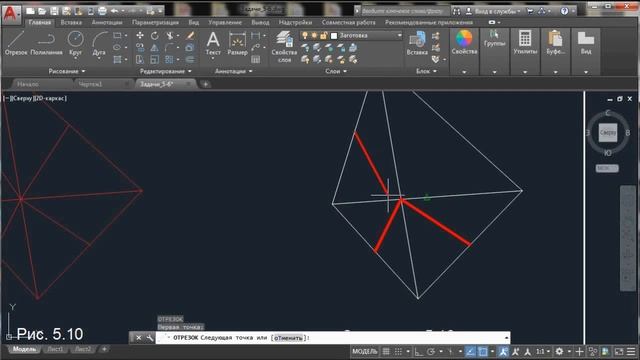Click the Save icon in quick access toolbar
This screenshot has height=360, width=640.
(54, 11)
